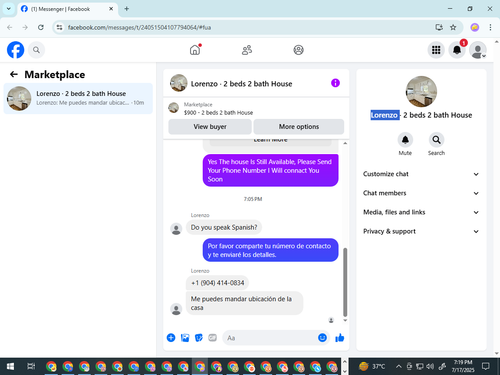
Task: Select the Lorenzo conversation in Marketplace list
Action: [x=78, y=98]
